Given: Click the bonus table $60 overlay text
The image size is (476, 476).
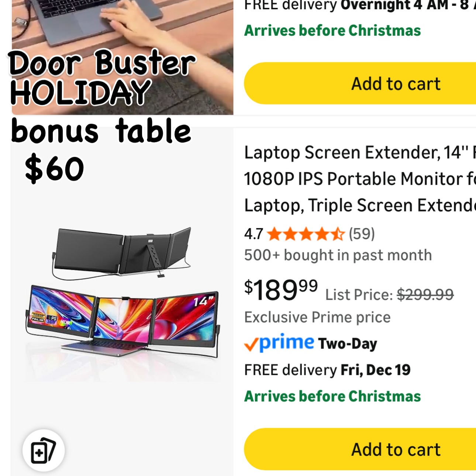Looking at the screenshot, I should pyautogui.click(x=101, y=150).
